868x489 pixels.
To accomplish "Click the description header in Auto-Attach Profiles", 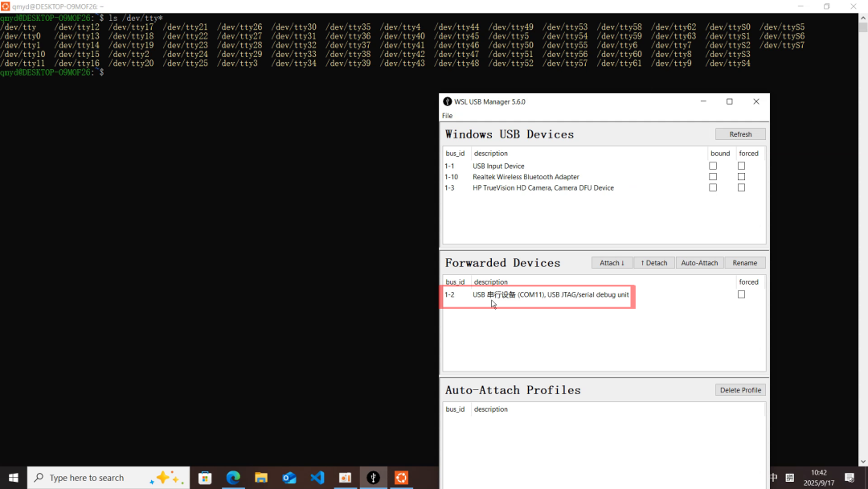I will click(490, 409).
